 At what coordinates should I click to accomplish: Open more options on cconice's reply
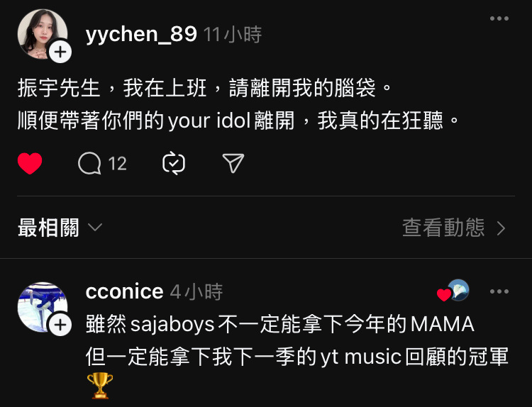click(499, 291)
